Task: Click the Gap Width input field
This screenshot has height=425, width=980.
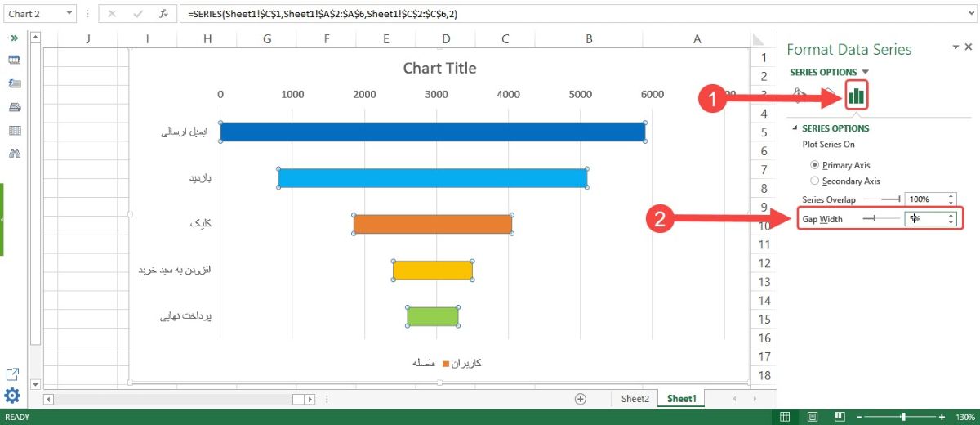Action: coord(925,219)
